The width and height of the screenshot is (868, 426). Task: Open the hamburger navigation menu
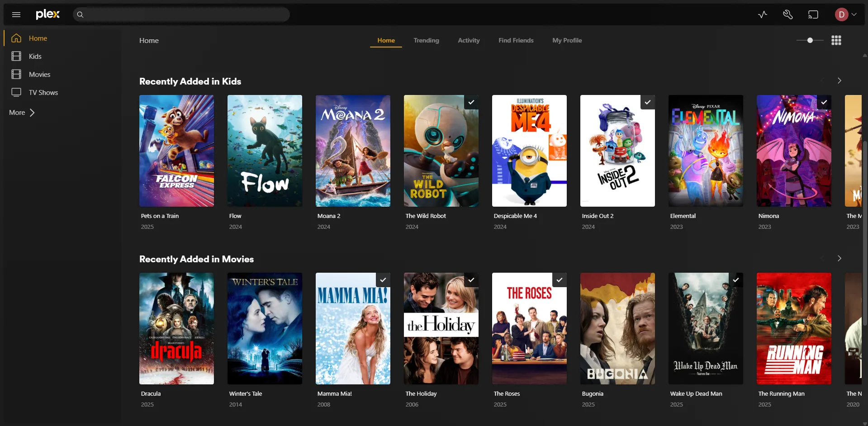coord(16,14)
